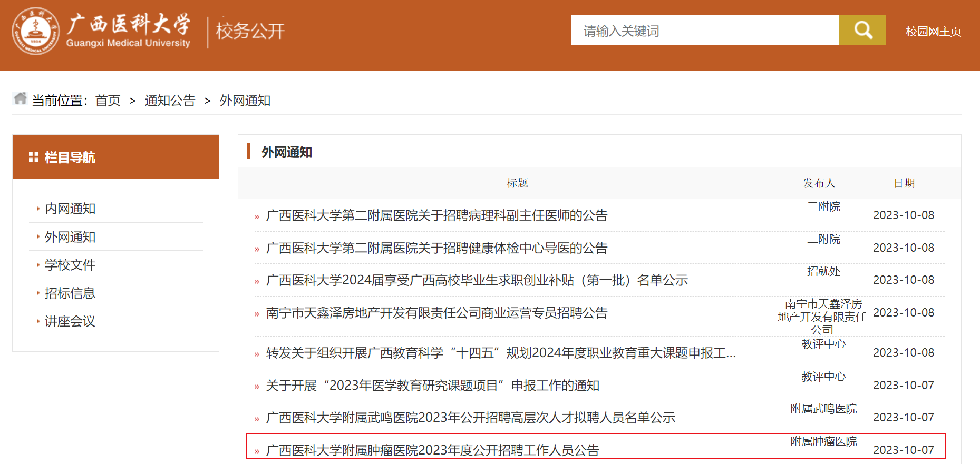Click 外网通知 in the breadcrumb
The width and height of the screenshot is (980, 464).
tap(245, 101)
